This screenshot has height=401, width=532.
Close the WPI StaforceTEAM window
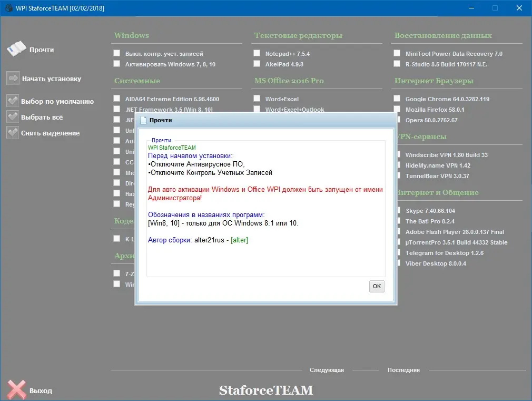[519, 8]
